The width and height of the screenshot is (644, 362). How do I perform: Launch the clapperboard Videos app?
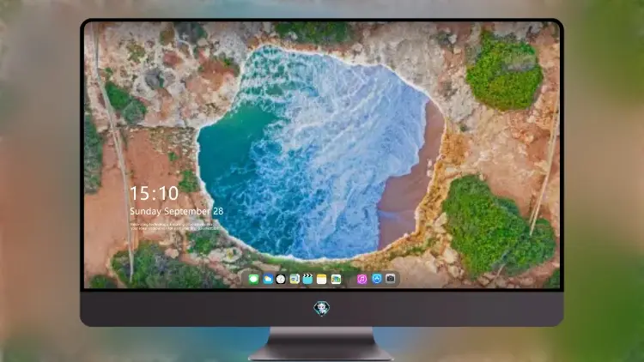307,279
